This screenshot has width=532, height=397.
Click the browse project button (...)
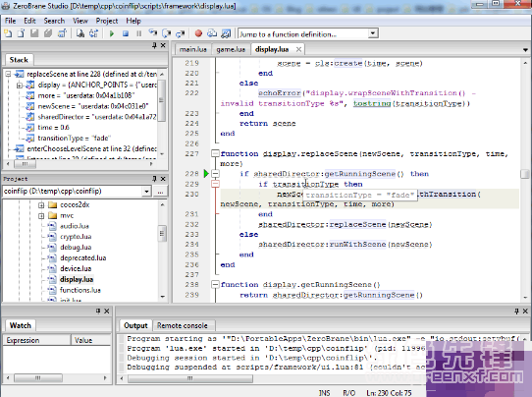pyautogui.click(x=160, y=192)
